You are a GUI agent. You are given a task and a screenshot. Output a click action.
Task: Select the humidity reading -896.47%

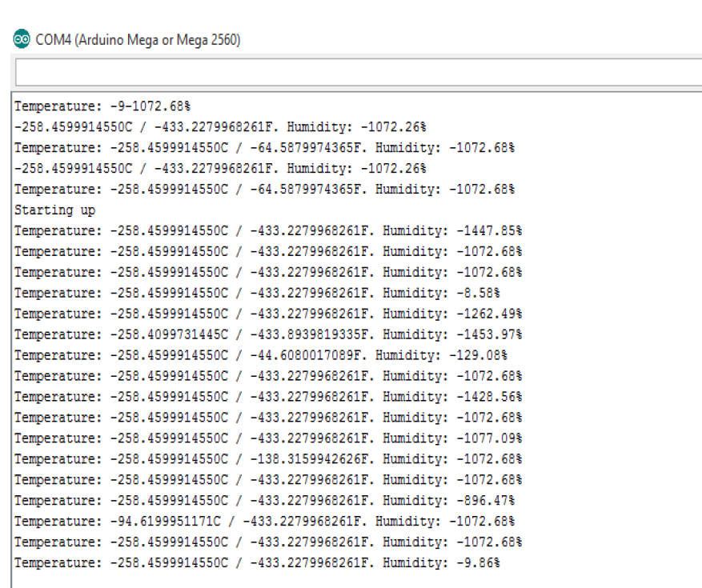(485, 501)
